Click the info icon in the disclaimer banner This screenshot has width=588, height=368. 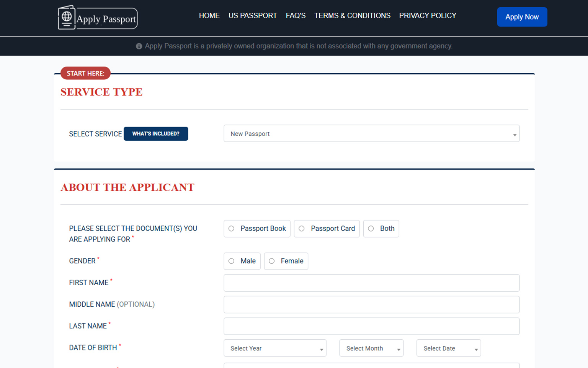(139, 46)
